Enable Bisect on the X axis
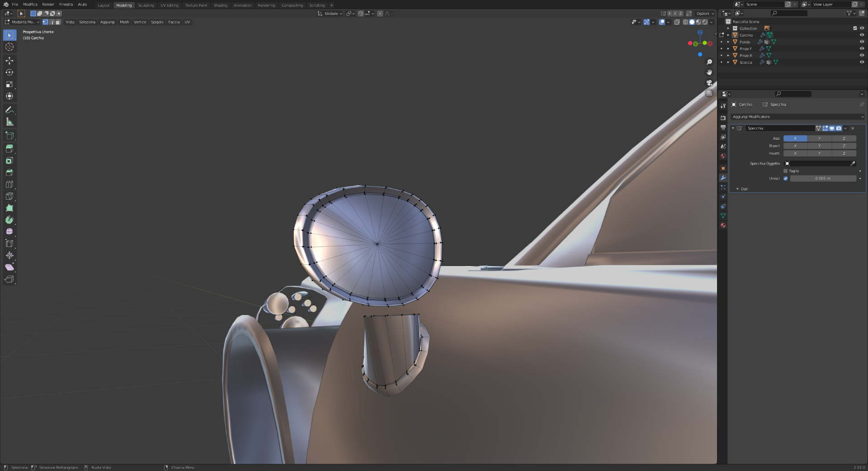The height and width of the screenshot is (471, 868). pyautogui.click(x=795, y=146)
